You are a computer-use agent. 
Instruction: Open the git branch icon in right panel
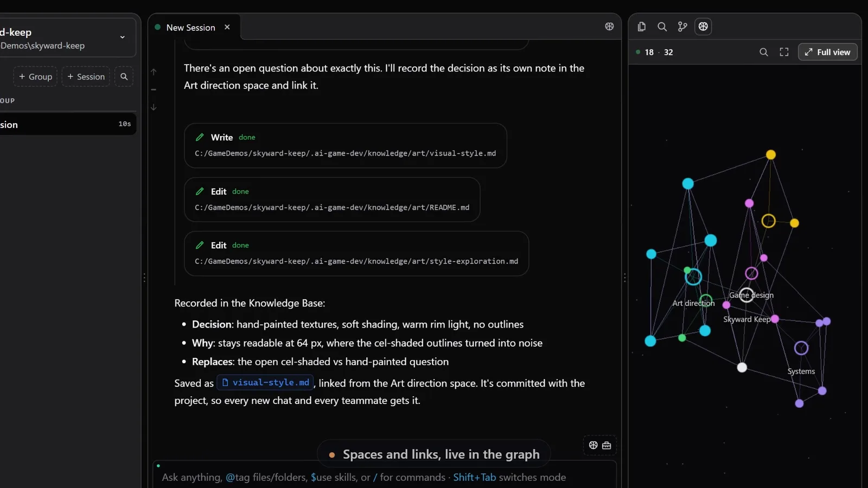pyautogui.click(x=682, y=27)
